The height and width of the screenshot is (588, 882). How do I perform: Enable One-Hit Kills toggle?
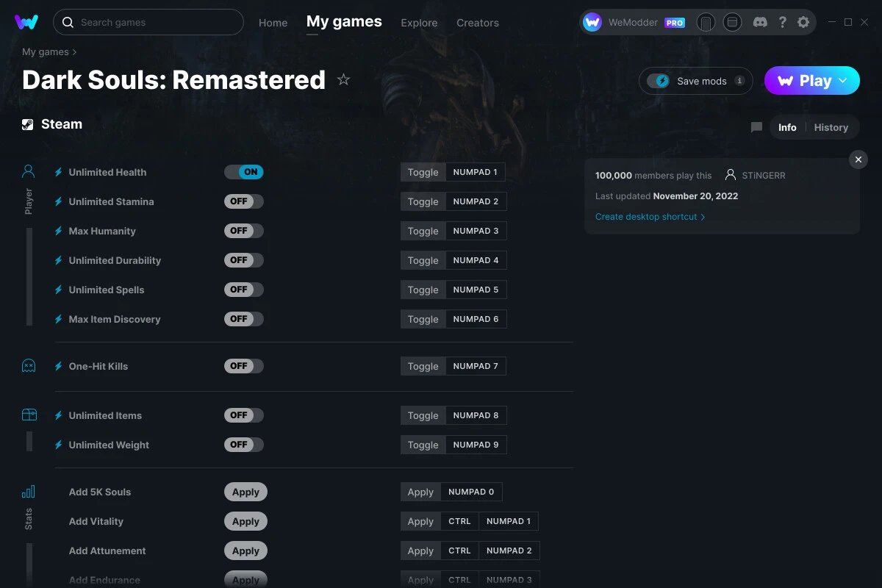(x=243, y=366)
